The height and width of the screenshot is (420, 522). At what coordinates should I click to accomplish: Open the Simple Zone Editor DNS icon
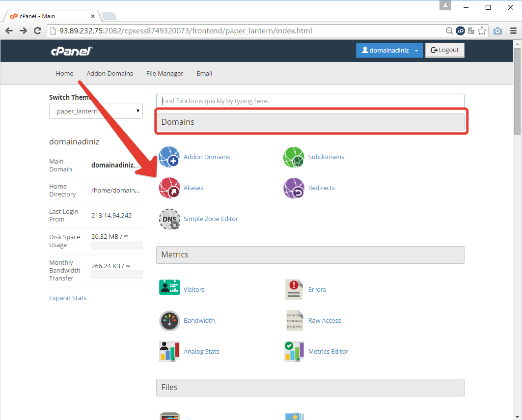pos(169,219)
